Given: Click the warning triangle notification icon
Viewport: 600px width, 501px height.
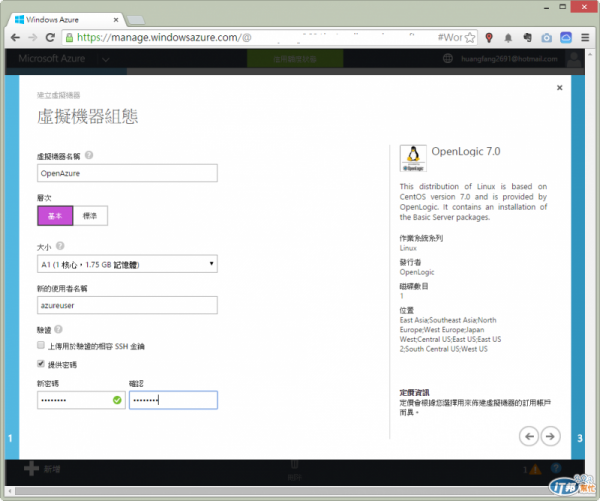Looking at the screenshot, I should (x=535, y=469).
